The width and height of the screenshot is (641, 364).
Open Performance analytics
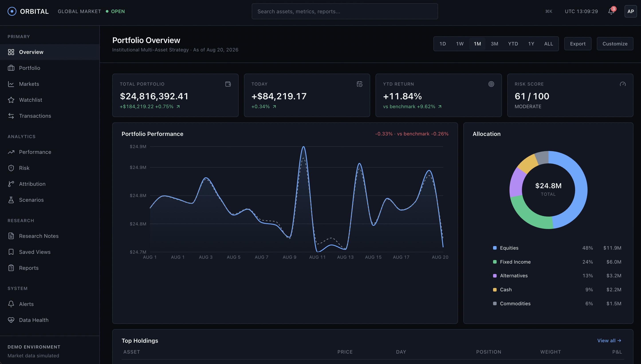50,152
